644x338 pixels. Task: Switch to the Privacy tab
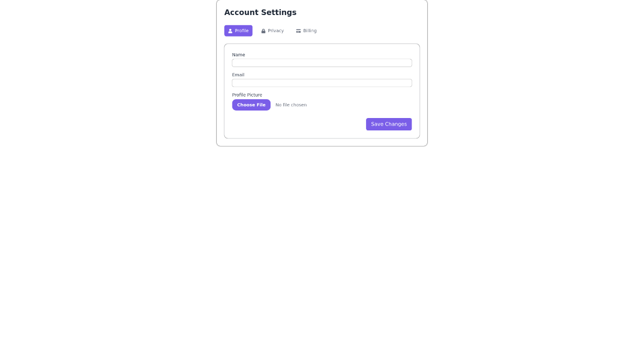click(273, 31)
